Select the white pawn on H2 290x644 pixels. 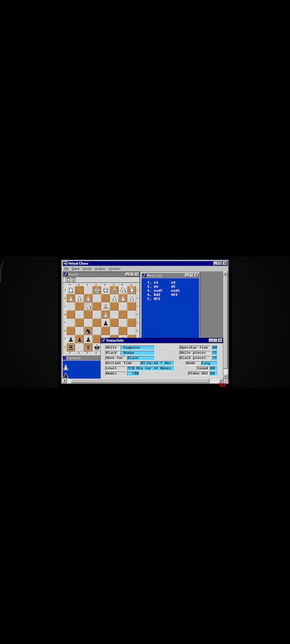[71, 298]
